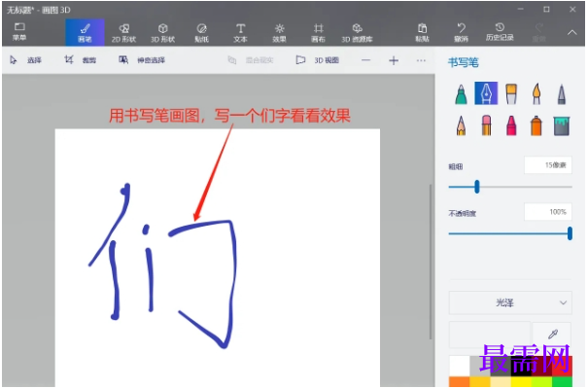Select the Watercolor brush
The image size is (588, 389).
[x=536, y=93]
